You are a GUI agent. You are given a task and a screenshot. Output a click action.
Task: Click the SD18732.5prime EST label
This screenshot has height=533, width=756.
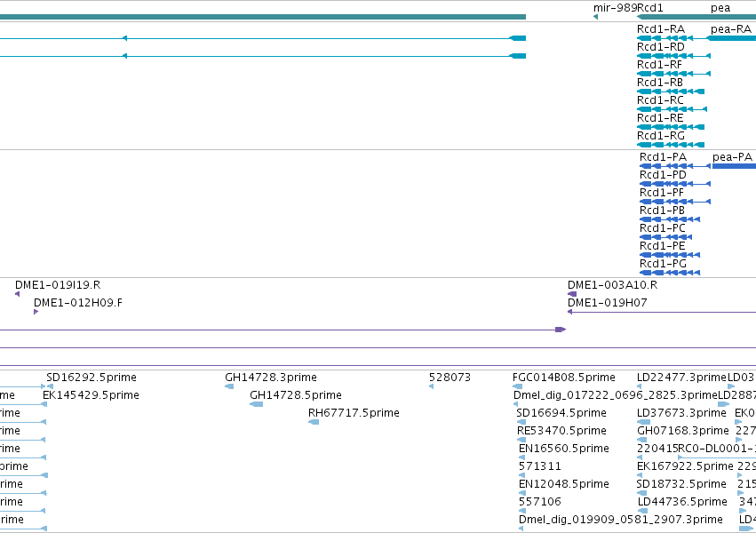(681, 484)
